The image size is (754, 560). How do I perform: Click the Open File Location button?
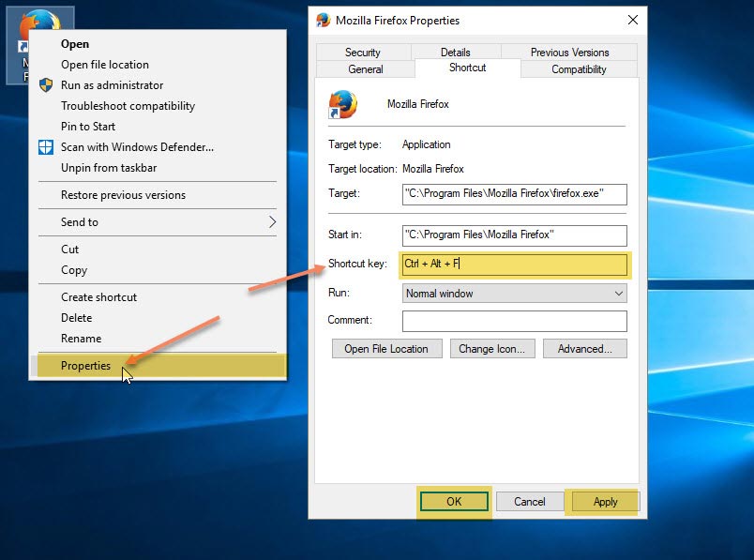click(386, 349)
